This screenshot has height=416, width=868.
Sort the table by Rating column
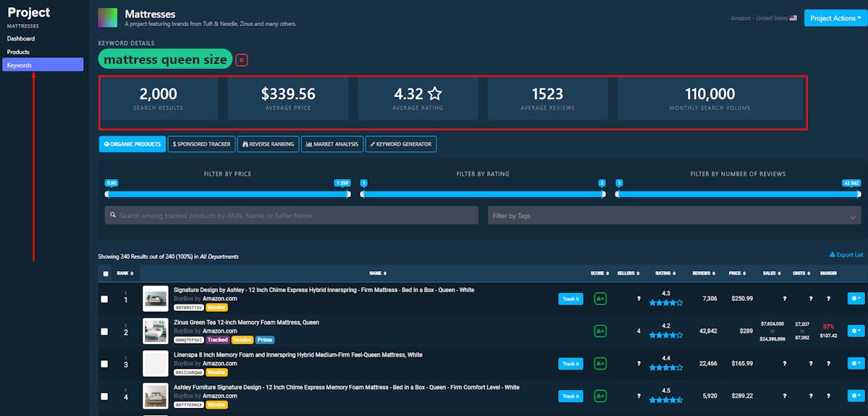tap(665, 273)
